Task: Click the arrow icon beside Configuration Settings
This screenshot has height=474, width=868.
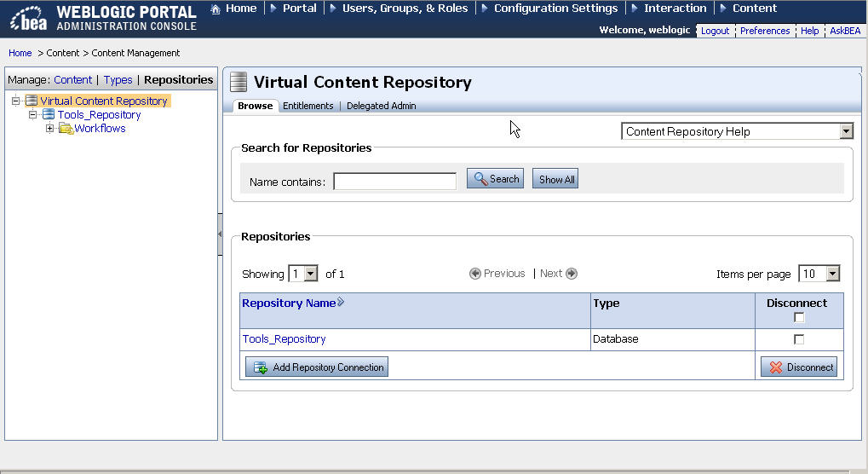Action: pyautogui.click(x=485, y=9)
